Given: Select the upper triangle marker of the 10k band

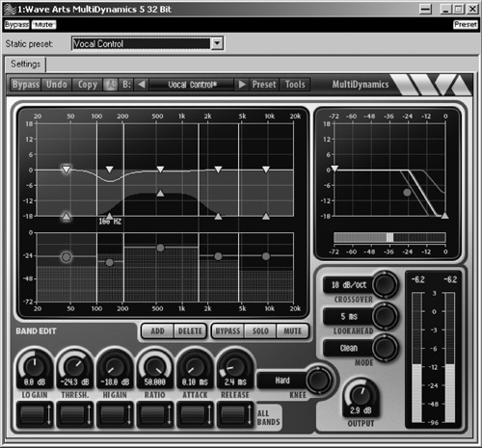Looking at the screenshot, I should pos(266,170).
